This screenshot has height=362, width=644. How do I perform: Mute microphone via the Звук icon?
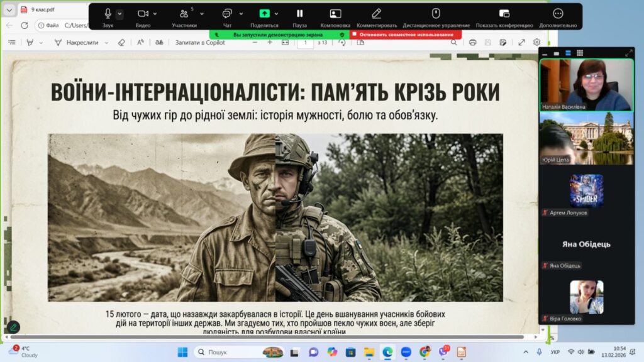click(x=108, y=14)
